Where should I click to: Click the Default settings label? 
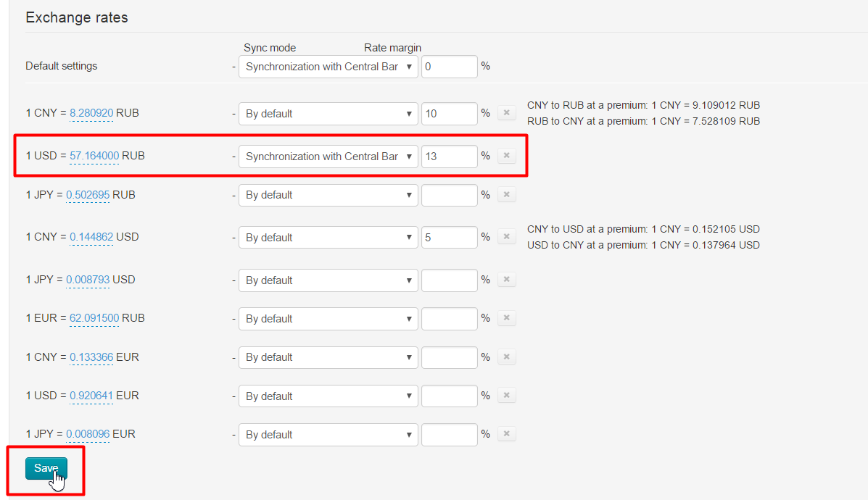click(62, 66)
